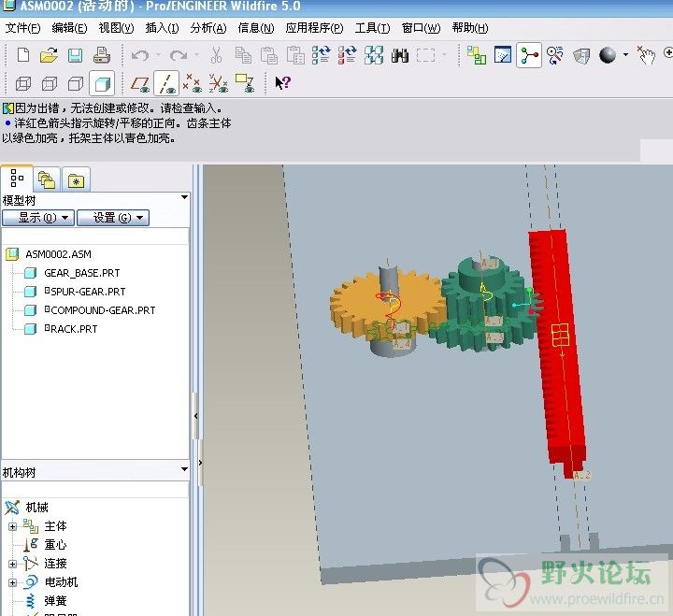
Task: Toggle datum planes display
Action: (140, 84)
